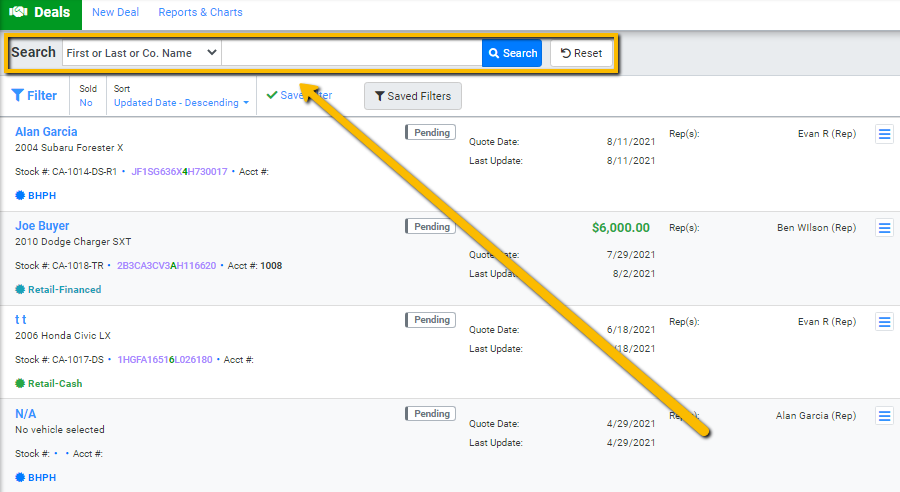The height and width of the screenshot is (492, 900).
Task: Open the Saved Filters button
Action: tap(412, 96)
